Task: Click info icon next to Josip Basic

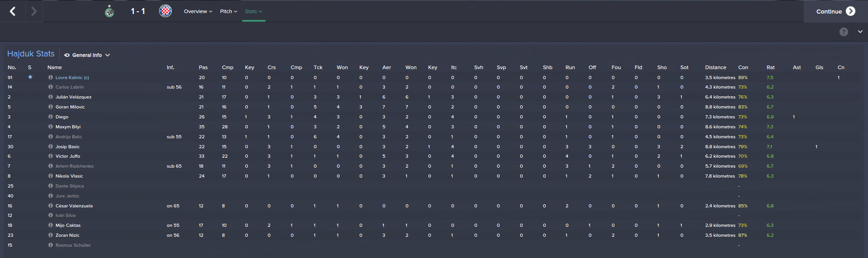Action: pos(51,147)
